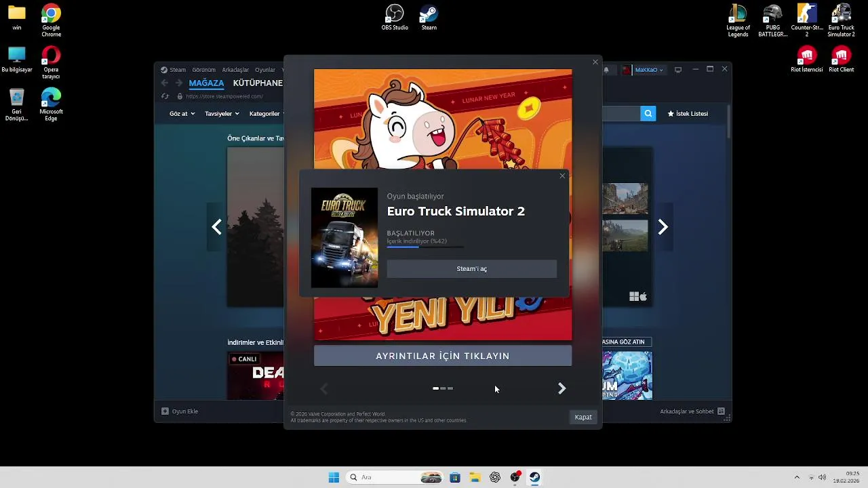Open the Arkadaşlar menu
Viewport: 868px width, 488px height.
point(235,70)
